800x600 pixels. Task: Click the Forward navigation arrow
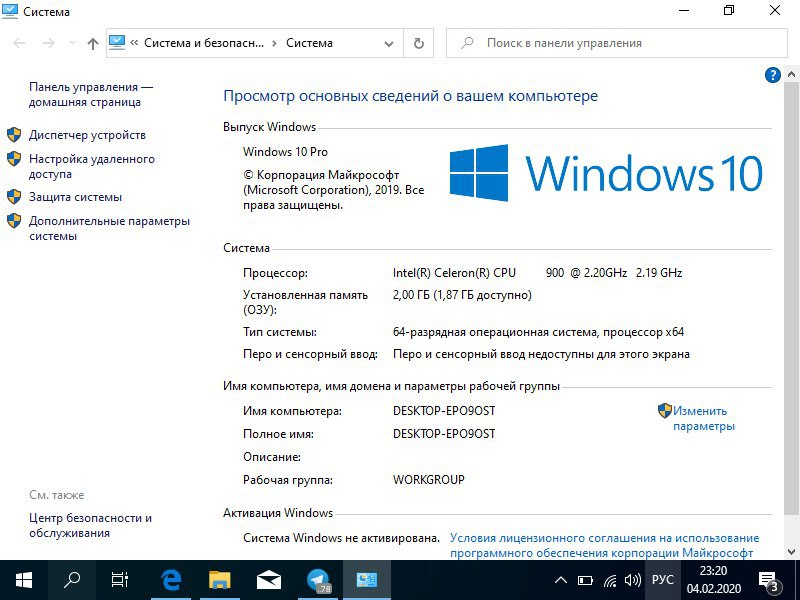click(x=48, y=43)
